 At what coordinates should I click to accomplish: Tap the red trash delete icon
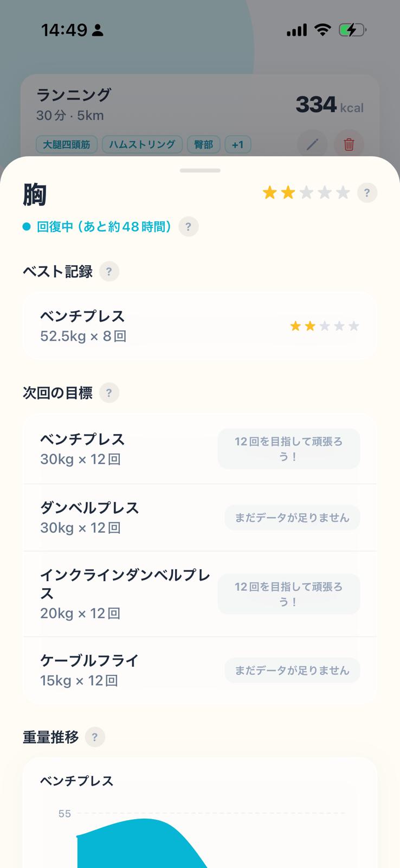pyautogui.click(x=349, y=144)
